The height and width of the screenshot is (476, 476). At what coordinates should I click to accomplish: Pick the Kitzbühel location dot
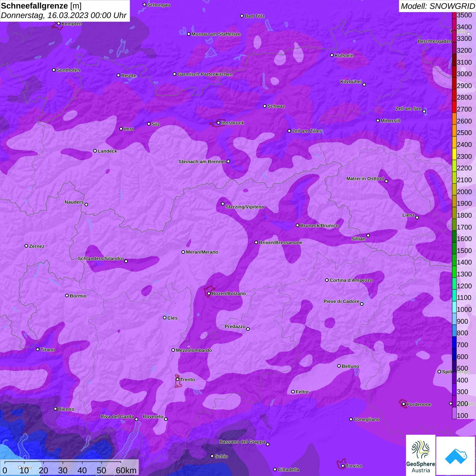pos(364,85)
